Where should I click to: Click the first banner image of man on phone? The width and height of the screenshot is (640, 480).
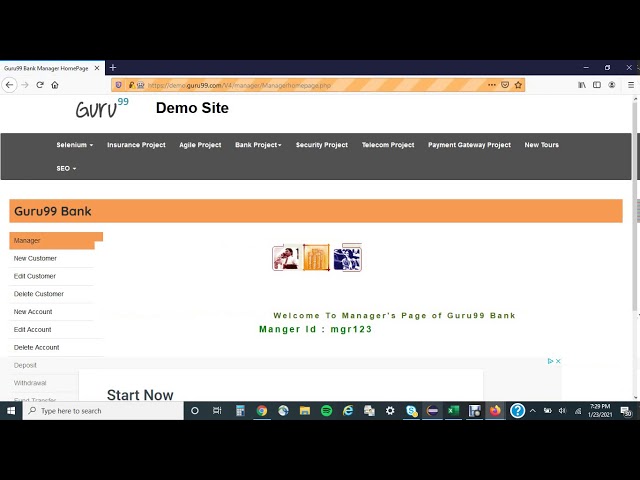click(x=286, y=258)
